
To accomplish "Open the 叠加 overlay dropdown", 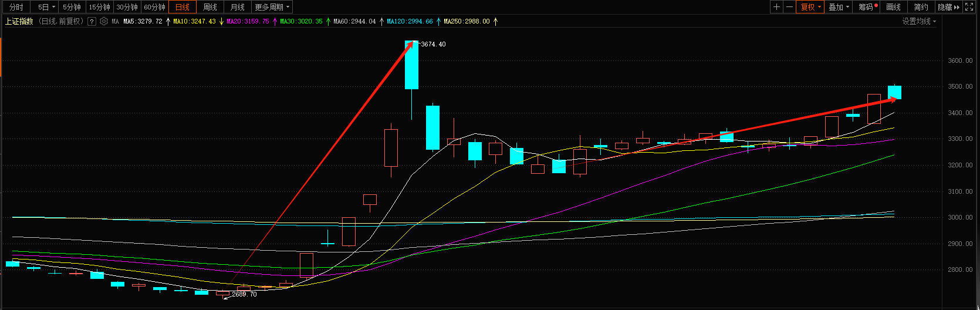I will tap(839, 7).
